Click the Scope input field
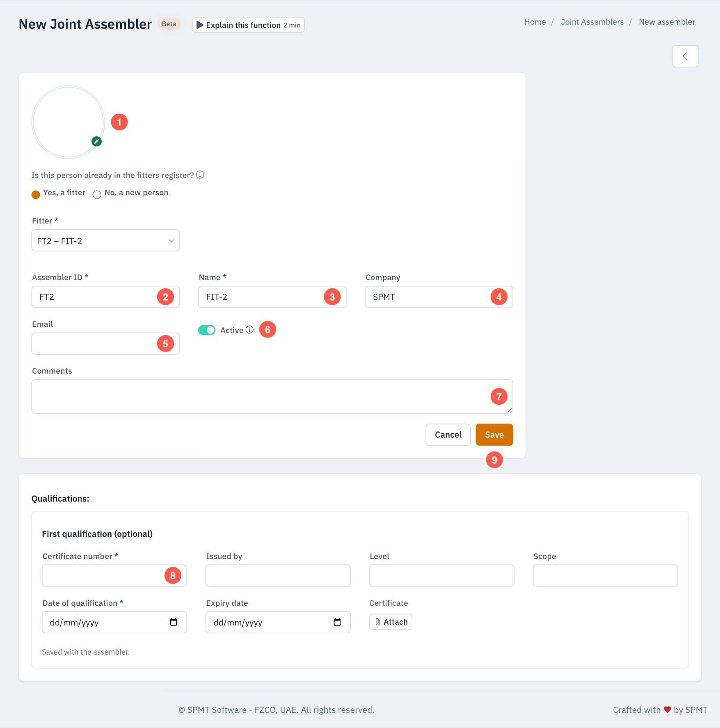This screenshot has height=728, width=720. coord(606,576)
